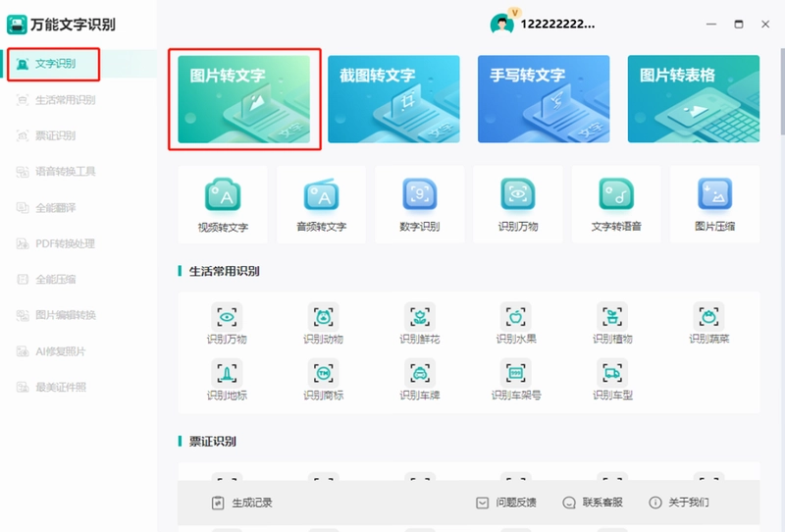Contact support via 联系客服
This screenshot has height=532, width=785.
[593, 503]
